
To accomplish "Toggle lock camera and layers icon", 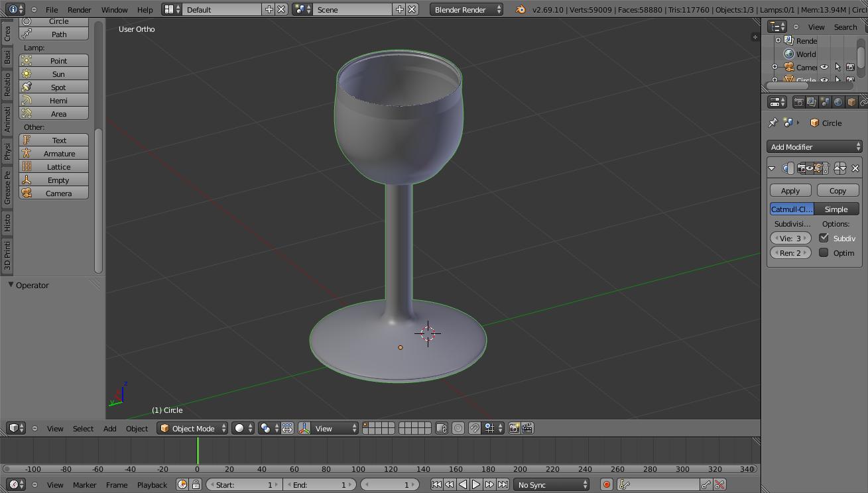I will click(442, 429).
